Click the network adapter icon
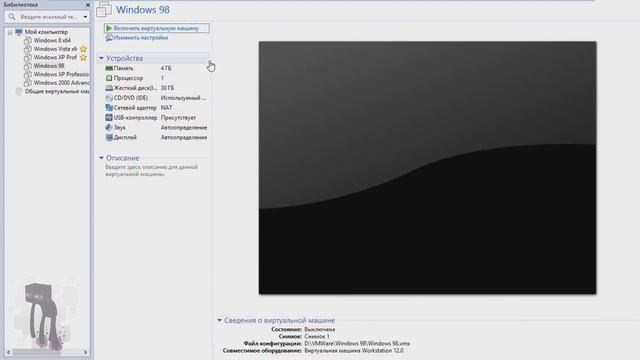Screen dimensions: 640x360 point(109,108)
